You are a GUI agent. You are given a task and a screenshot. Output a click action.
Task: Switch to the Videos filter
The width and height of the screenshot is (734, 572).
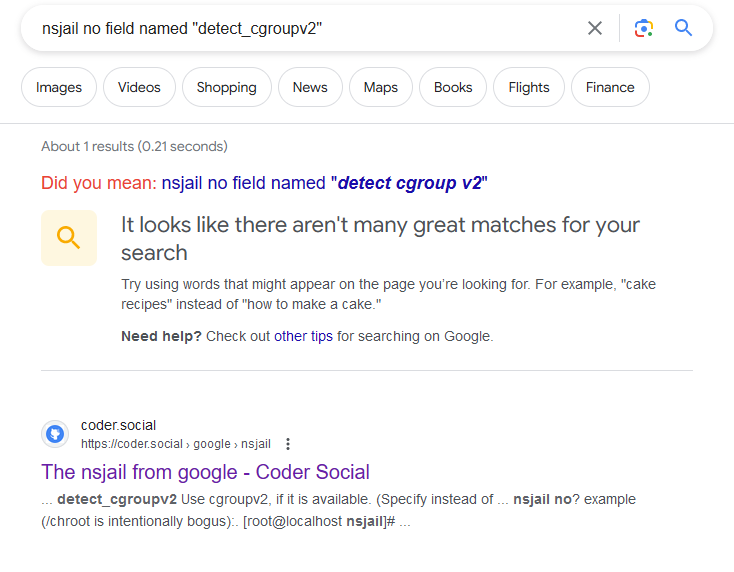(x=139, y=87)
